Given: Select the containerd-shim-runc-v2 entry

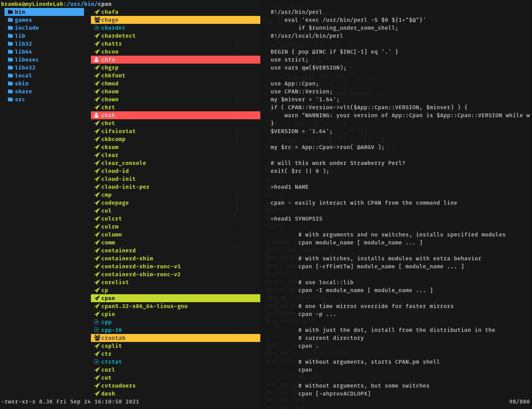Looking at the screenshot, I should (x=141, y=275).
